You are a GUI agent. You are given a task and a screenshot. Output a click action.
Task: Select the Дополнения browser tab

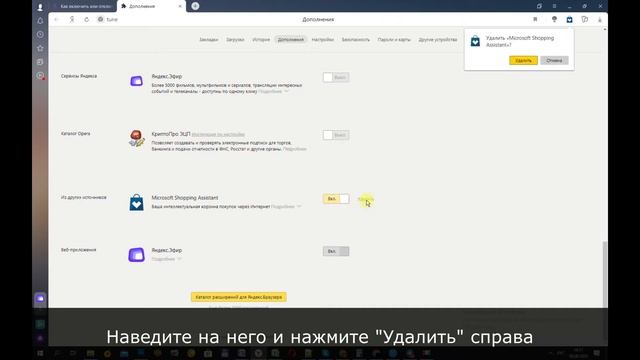tap(151, 6)
